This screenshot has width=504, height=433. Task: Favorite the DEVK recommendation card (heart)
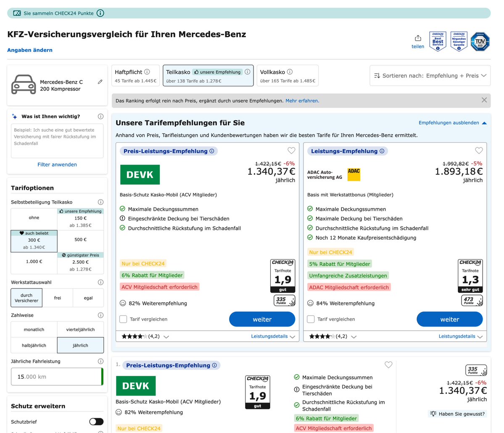pyautogui.click(x=291, y=150)
